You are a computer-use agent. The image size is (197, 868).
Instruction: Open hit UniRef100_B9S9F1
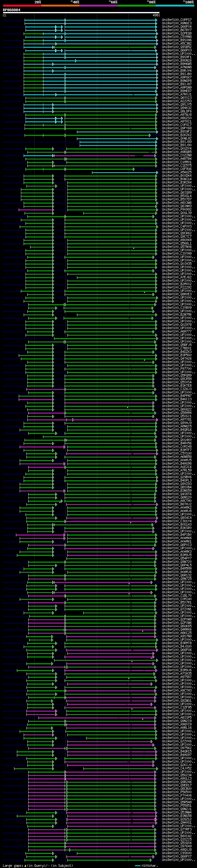tap(177, 57)
